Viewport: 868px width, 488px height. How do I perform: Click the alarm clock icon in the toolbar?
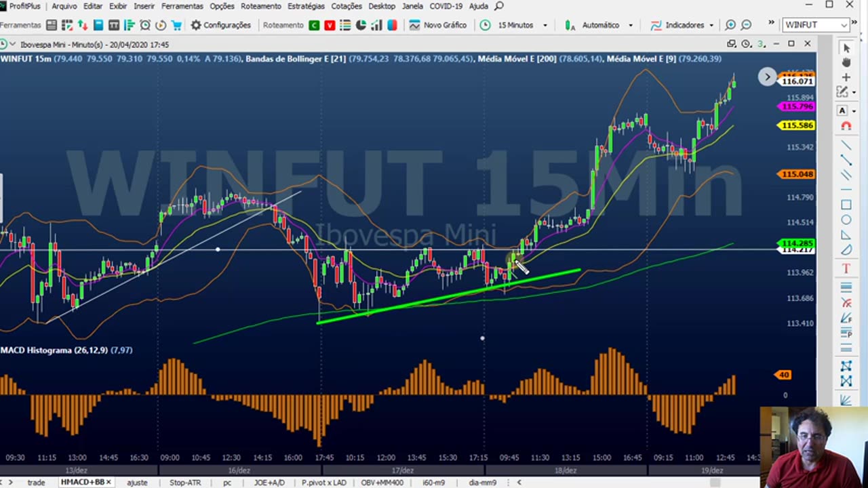click(x=145, y=25)
